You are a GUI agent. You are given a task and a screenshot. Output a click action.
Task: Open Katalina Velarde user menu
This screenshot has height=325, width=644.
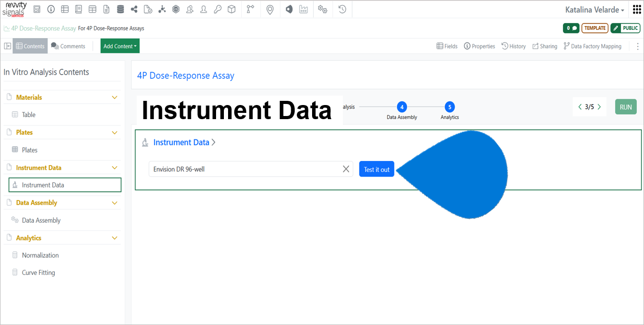click(x=594, y=10)
